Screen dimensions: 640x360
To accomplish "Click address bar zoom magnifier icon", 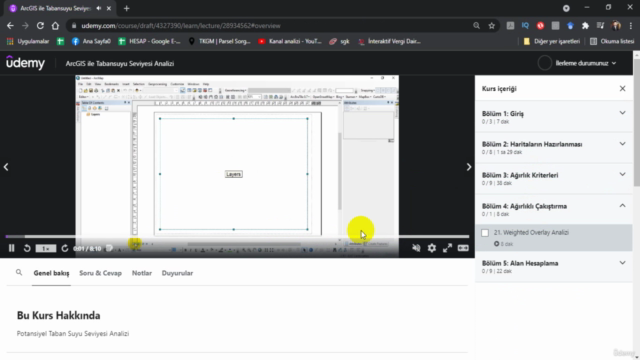I will (476, 26).
